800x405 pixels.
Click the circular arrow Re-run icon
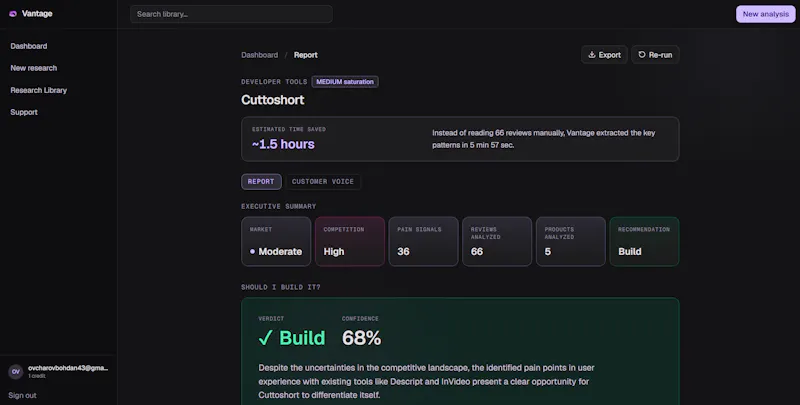click(642, 55)
